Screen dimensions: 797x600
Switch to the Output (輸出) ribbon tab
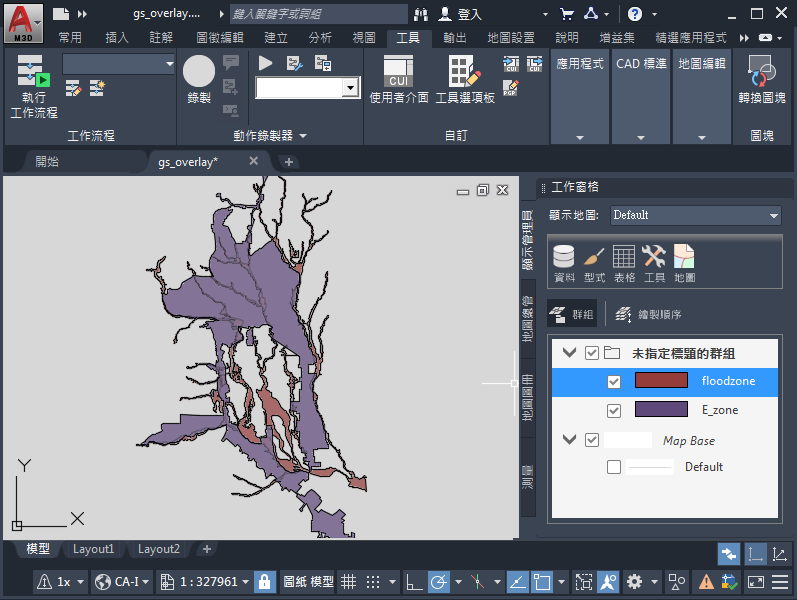pyautogui.click(x=453, y=38)
